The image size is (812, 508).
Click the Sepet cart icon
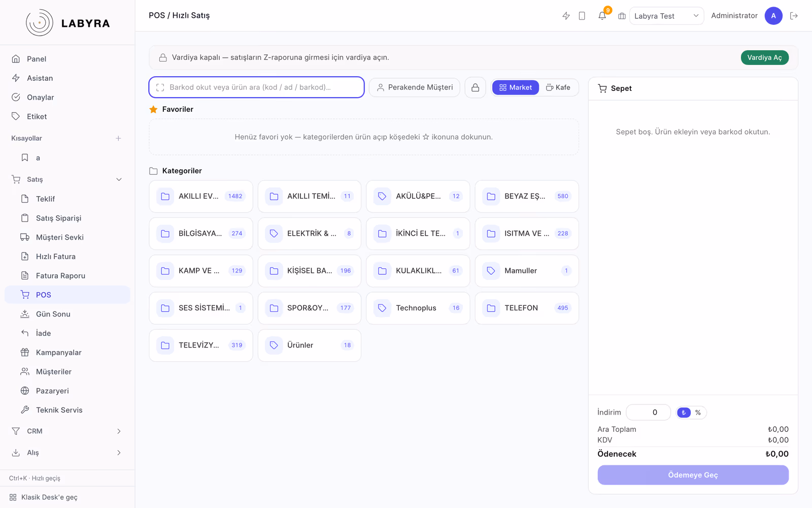(x=602, y=88)
